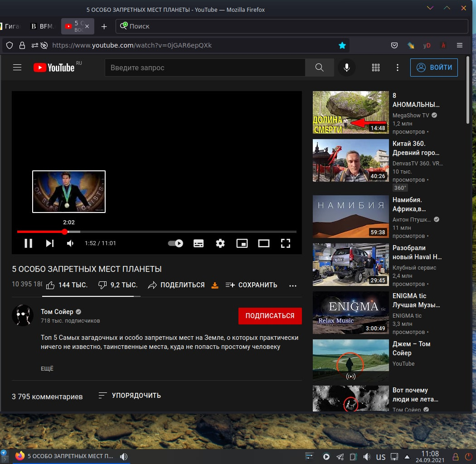Click the voice search microphone
The width and height of the screenshot is (476, 464).
347,68
